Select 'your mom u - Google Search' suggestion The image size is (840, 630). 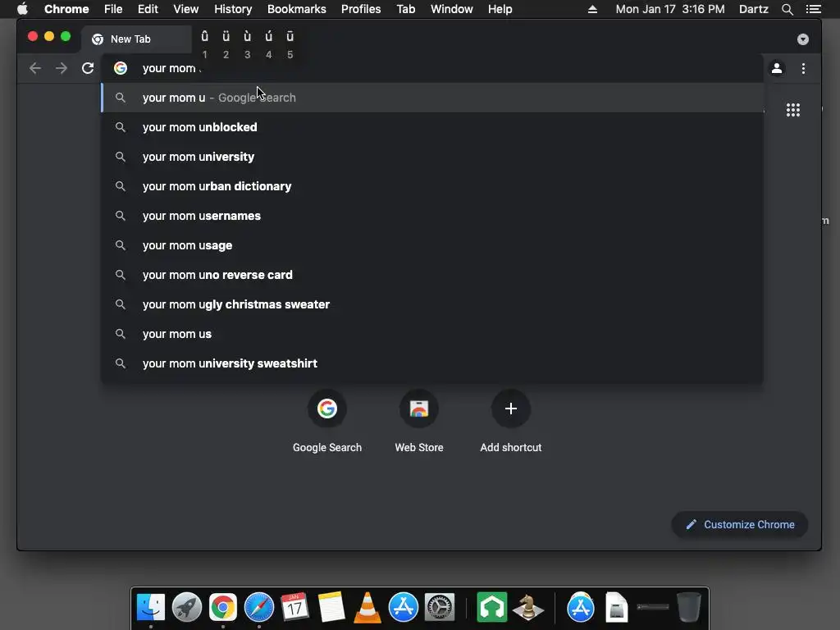point(432,98)
